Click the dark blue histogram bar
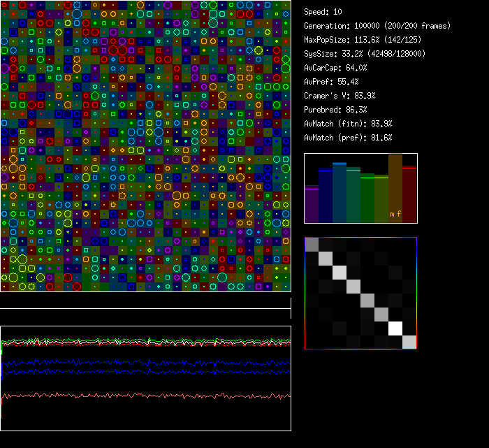Screen dimensions: 489x448 tap(326, 196)
